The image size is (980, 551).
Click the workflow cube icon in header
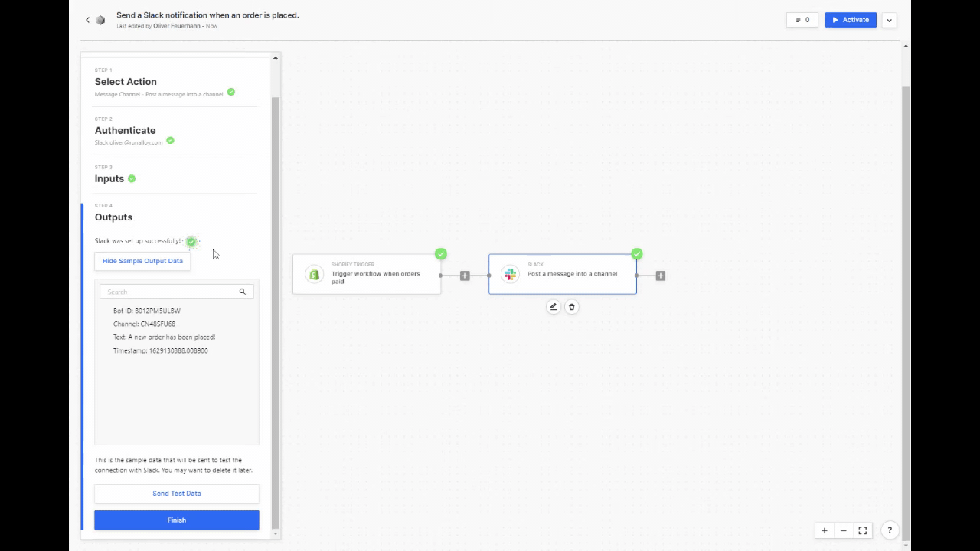pos(100,20)
